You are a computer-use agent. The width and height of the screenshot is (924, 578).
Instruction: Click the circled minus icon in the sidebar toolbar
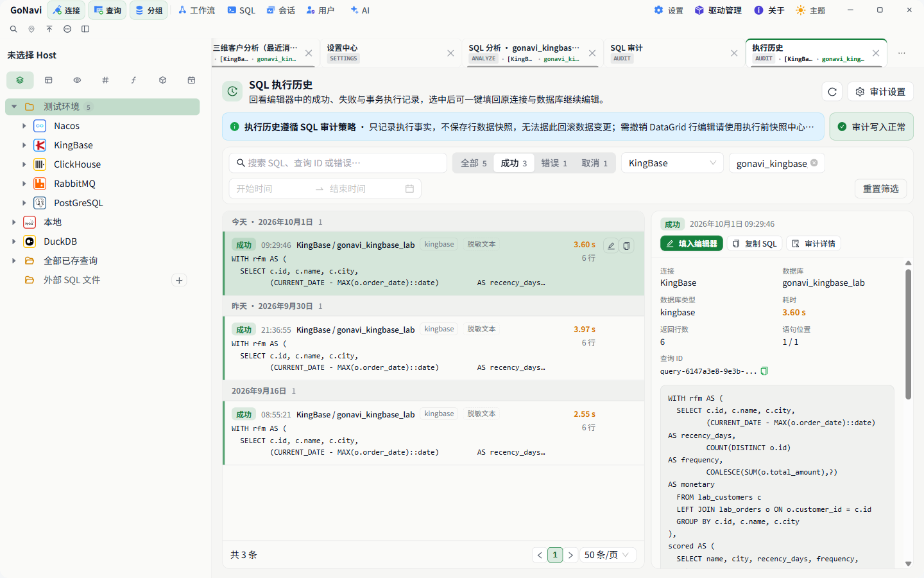click(x=67, y=29)
